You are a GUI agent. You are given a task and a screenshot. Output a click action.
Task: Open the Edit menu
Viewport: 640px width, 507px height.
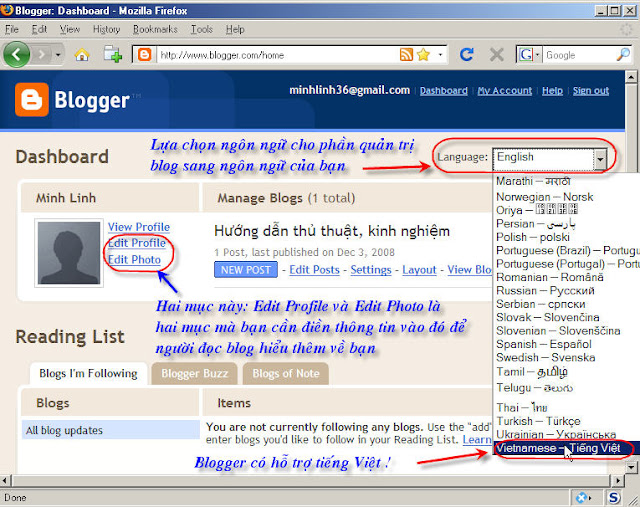39,29
